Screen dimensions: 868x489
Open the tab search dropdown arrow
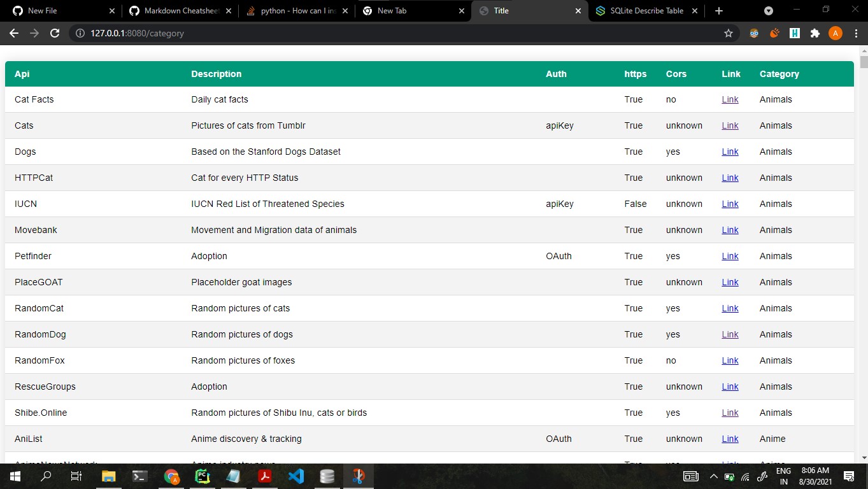pyautogui.click(x=769, y=11)
